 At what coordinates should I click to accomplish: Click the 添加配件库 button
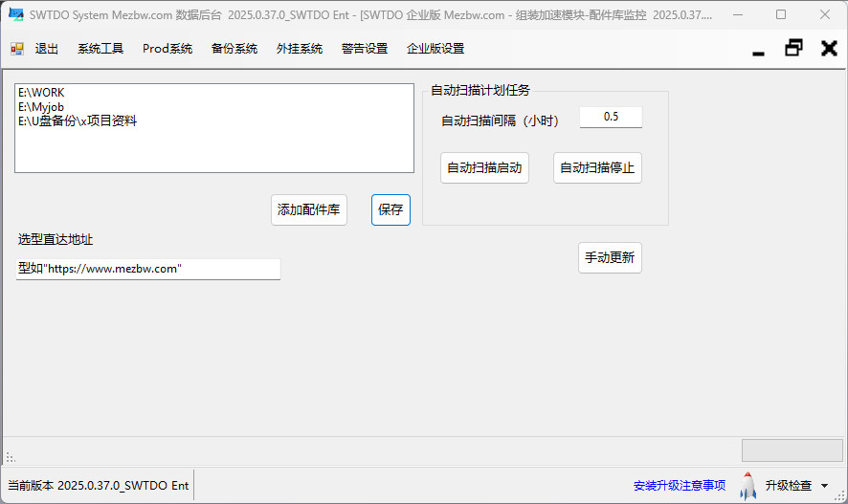(309, 209)
